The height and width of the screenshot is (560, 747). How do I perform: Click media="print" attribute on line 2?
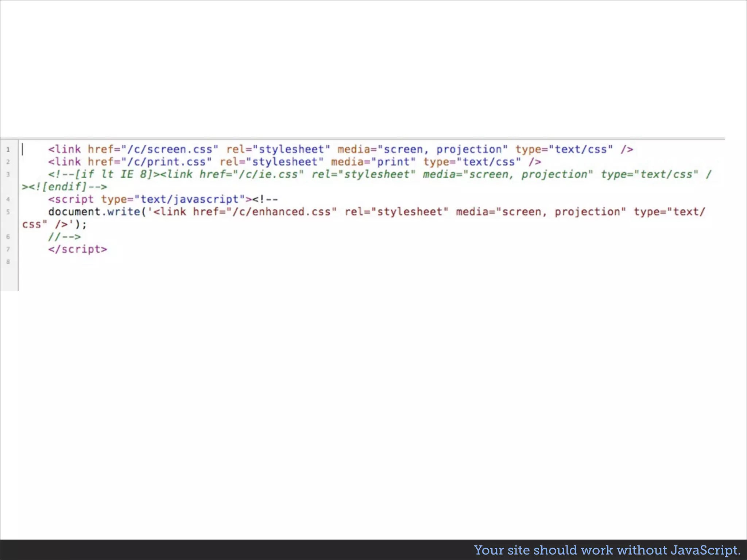click(373, 162)
